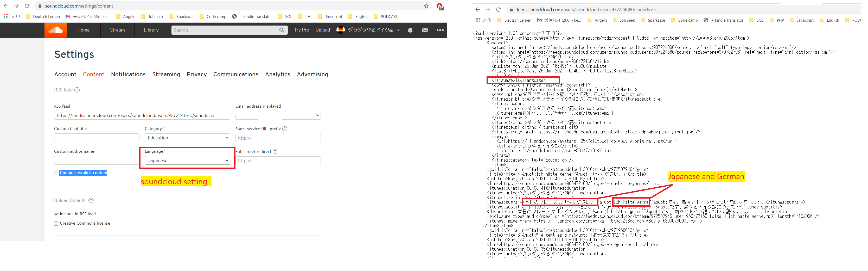Open the apps grid icon in the settings window bookmarks bar
Screen dimensions: 868x271
[6, 16]
